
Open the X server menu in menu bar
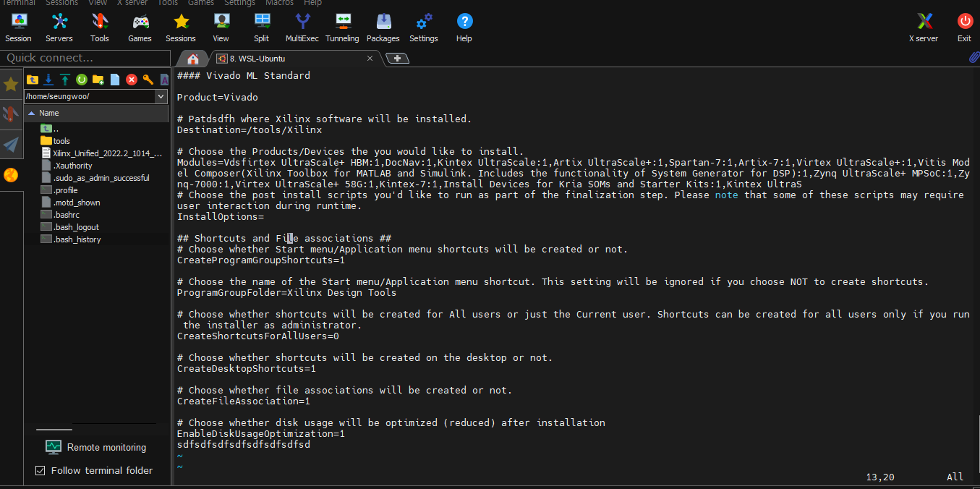tap(132, 3)
